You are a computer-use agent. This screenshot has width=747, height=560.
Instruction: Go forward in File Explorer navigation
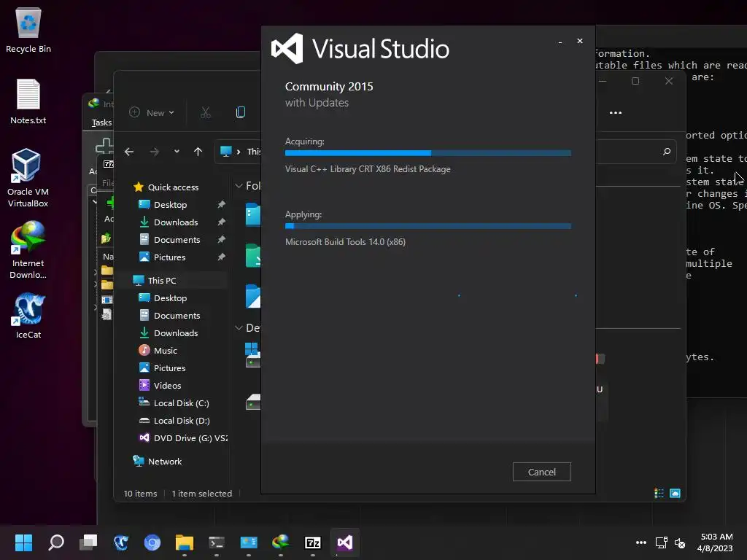pyautogui.click(x=155, y=152)
